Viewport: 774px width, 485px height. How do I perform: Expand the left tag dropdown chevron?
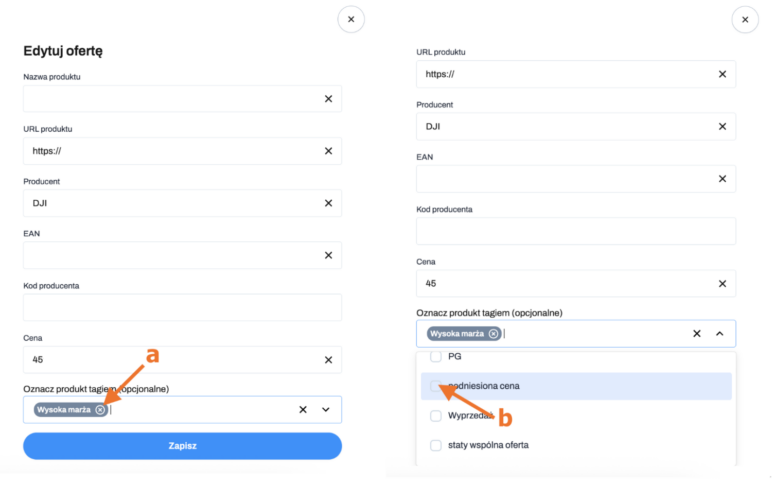326,410
